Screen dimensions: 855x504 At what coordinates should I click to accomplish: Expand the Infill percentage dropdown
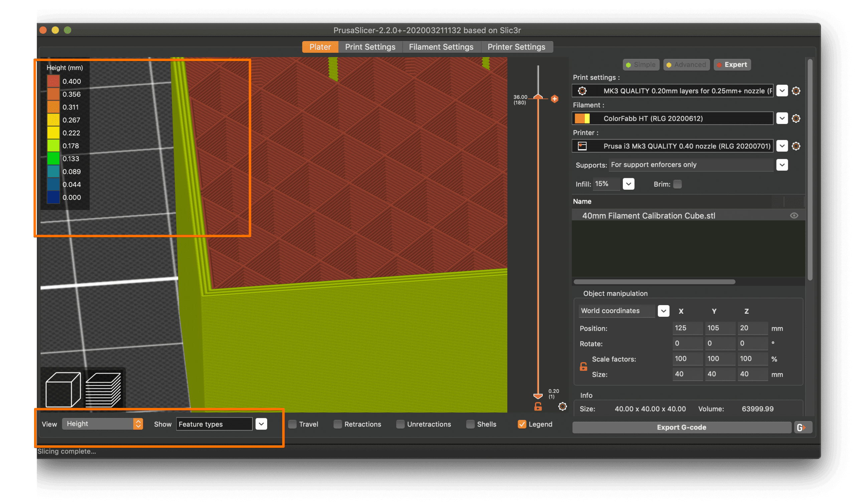tap(628, 184)
